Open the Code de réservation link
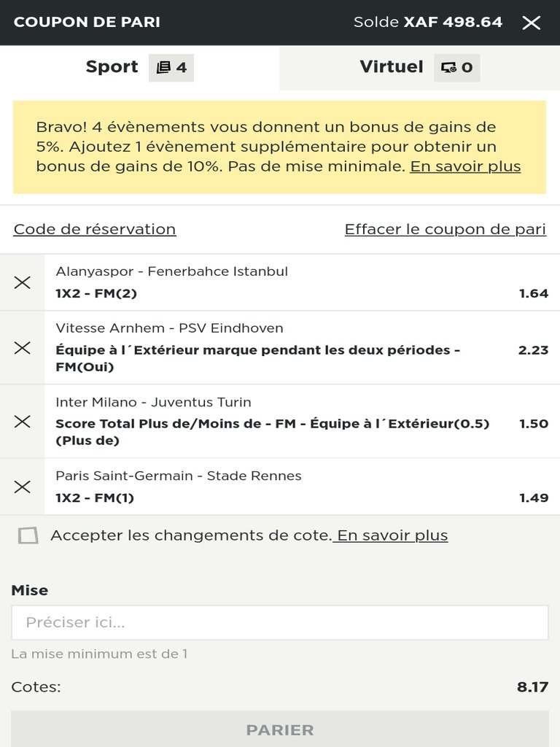The image size is (560, 747). tap(95, 229)
